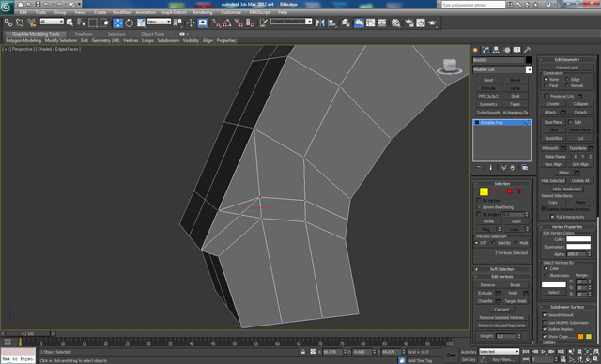The image size is (601, 364).
Task: Enable the Preserve UVs checkbox
Action: pos(547,96)
